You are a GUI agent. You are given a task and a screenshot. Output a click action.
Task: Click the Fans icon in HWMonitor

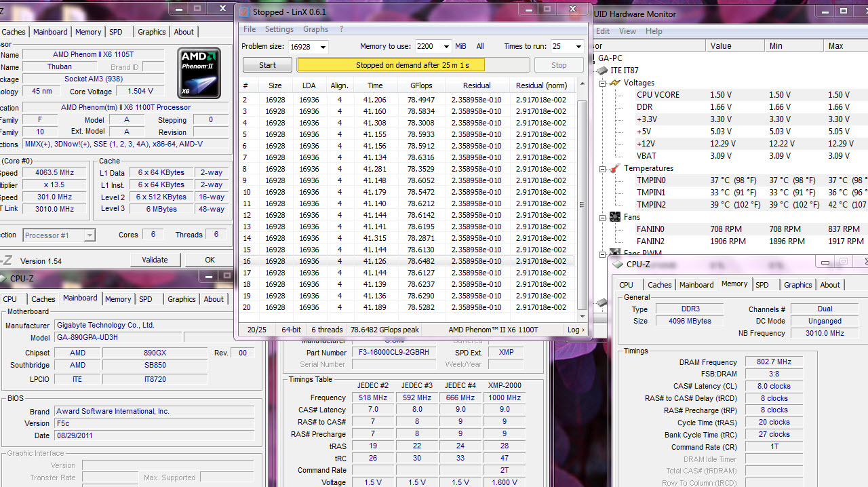click(x=615, y=217)
